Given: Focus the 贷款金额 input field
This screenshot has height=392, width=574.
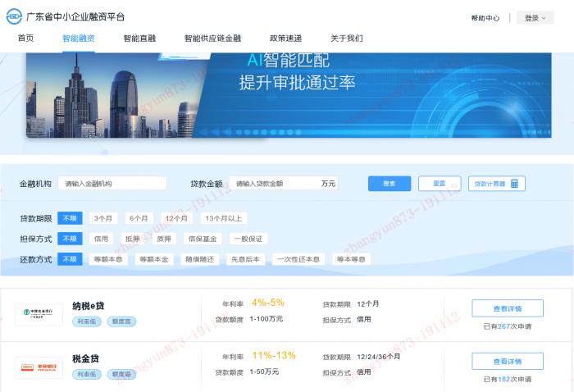Looking at the screenshot, I should 284,184.
